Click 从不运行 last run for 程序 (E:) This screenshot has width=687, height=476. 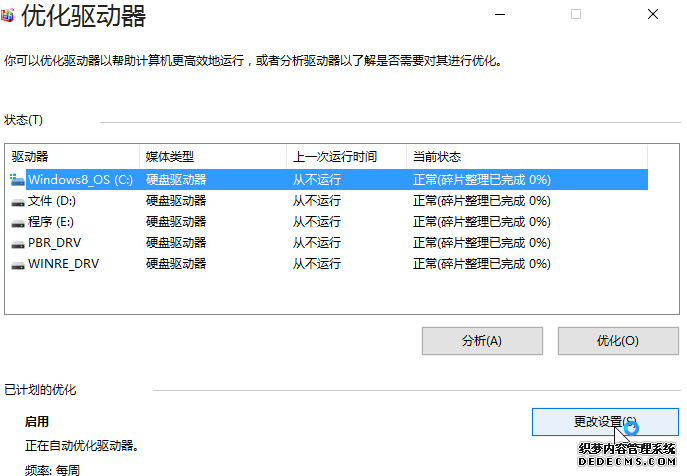coord(317,222)
